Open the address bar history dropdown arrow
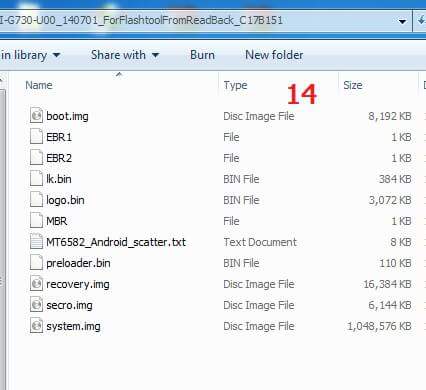Viewport: 426px width, 390px height. tap(402, 21)
